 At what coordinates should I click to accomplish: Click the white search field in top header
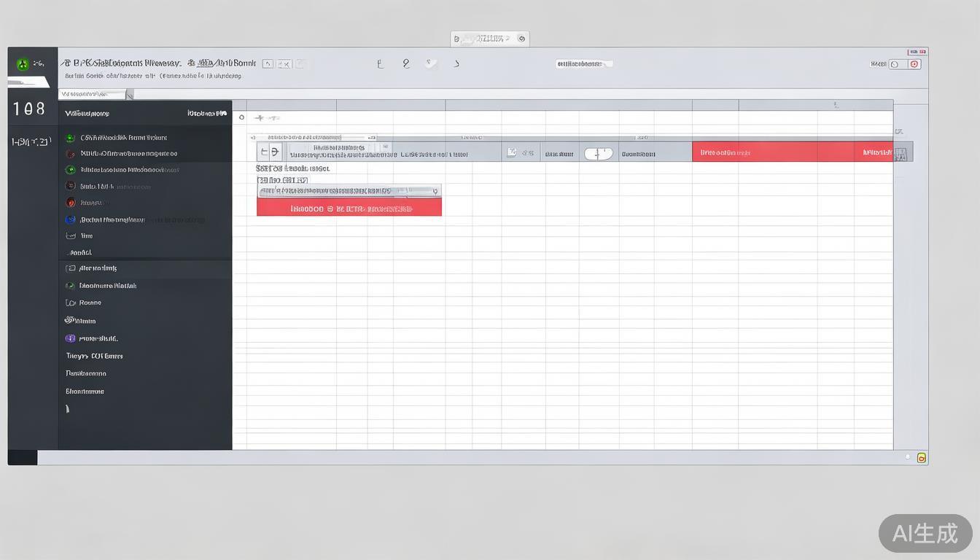pyautogui.click(x=584, y=64)
